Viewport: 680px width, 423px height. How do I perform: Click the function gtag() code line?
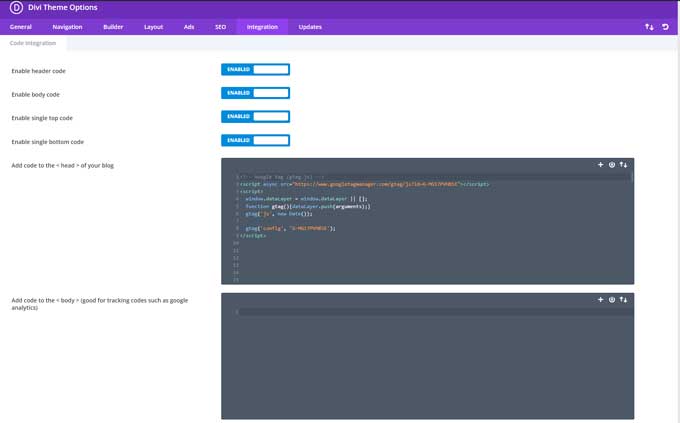pos(307,207)
